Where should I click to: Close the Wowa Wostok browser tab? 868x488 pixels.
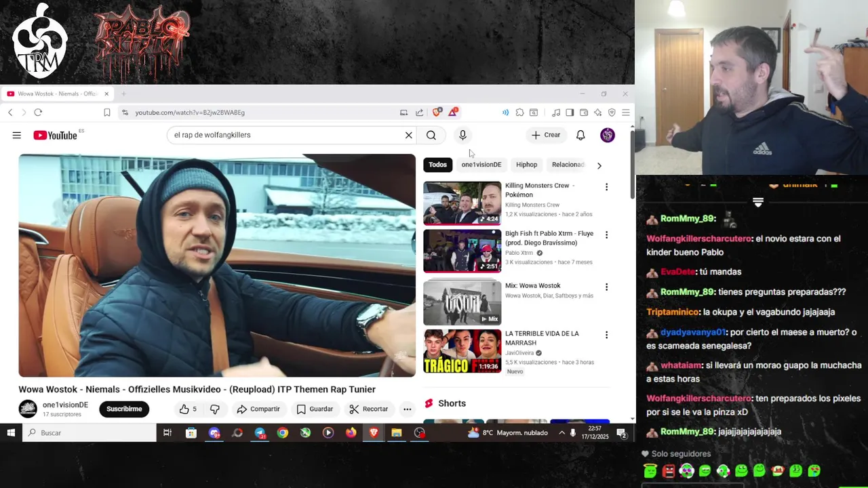(x=106, y=94)
